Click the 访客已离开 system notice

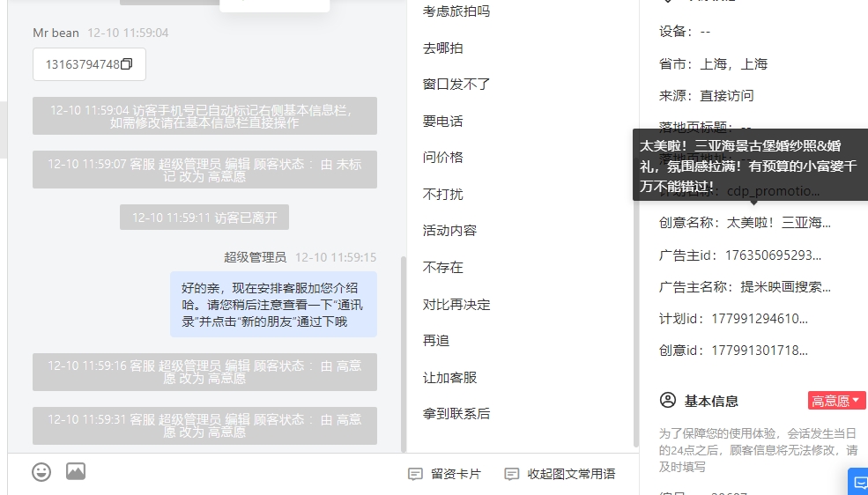(x=204, y=218)
